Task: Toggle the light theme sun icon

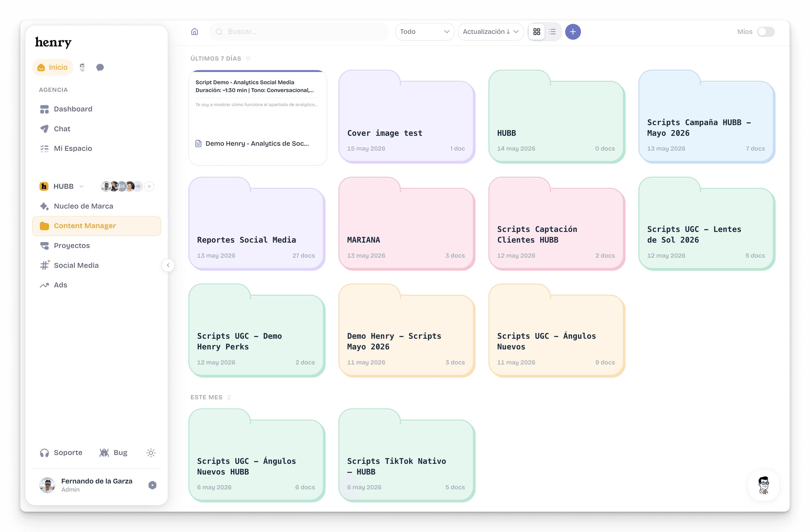Action: tap(151, 453)
